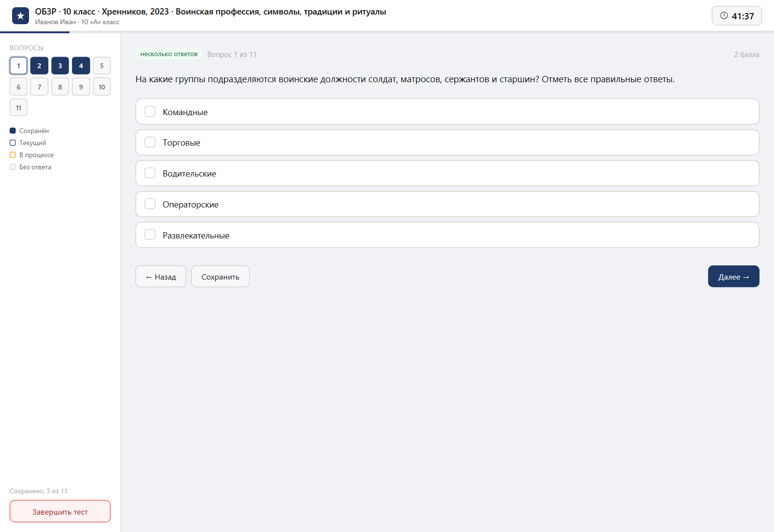
Task: Go to question 3 in navigator
Action: pyautogui.click(x=60, y=66)
